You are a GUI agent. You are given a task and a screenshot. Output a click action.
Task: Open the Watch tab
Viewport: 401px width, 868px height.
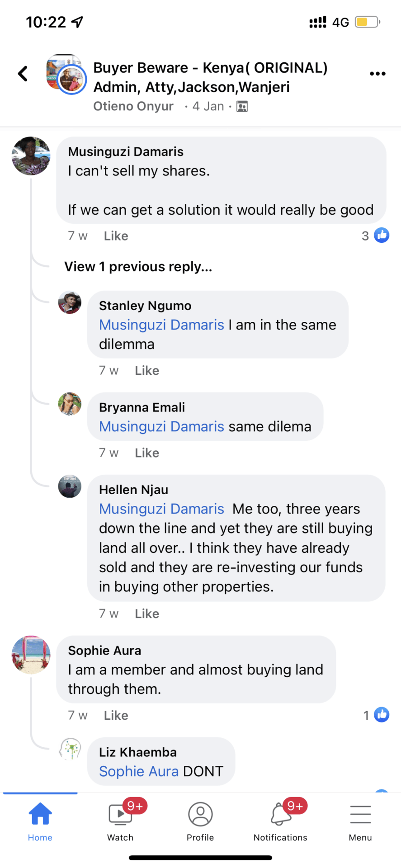(120, 821)
